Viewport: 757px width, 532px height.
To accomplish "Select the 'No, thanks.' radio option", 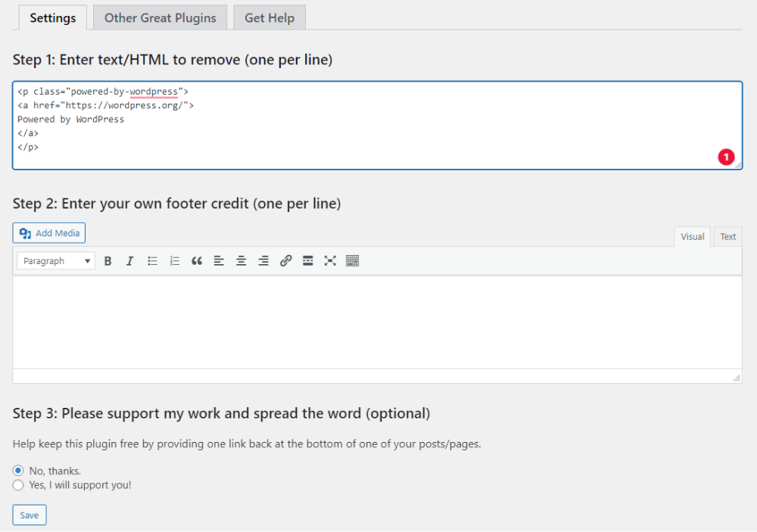I will click(x=18, y=471).
